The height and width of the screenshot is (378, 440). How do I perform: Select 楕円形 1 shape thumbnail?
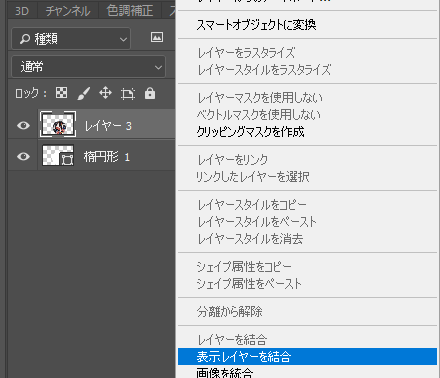(58, 155)
